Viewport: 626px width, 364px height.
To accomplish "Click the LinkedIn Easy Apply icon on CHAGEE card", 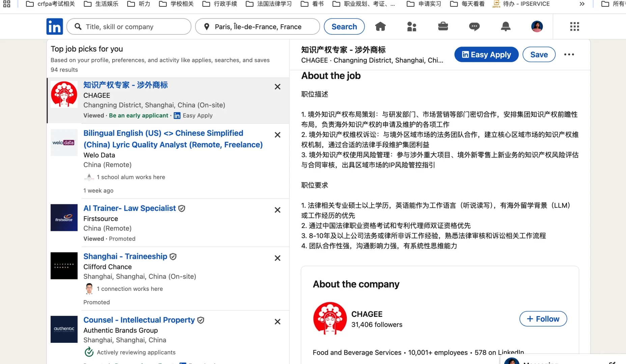I will coord(177,116).
